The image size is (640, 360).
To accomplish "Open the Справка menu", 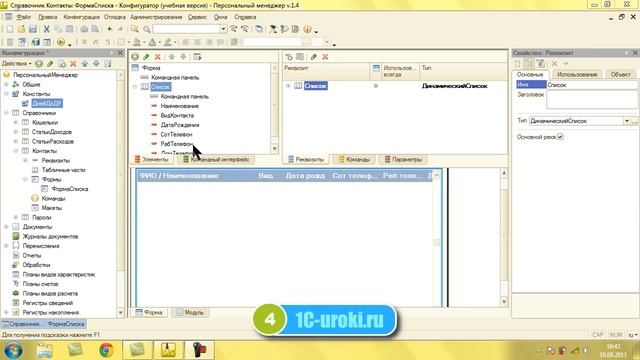I will [245, 17].
